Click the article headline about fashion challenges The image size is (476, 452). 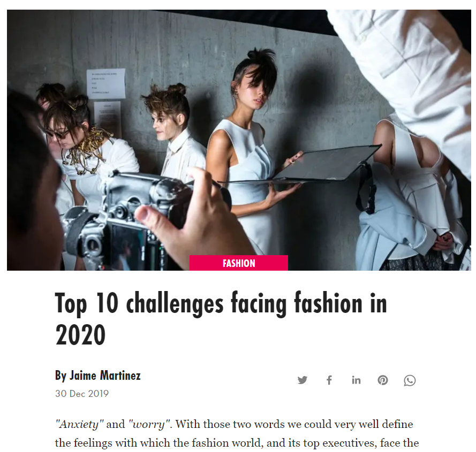221,318
